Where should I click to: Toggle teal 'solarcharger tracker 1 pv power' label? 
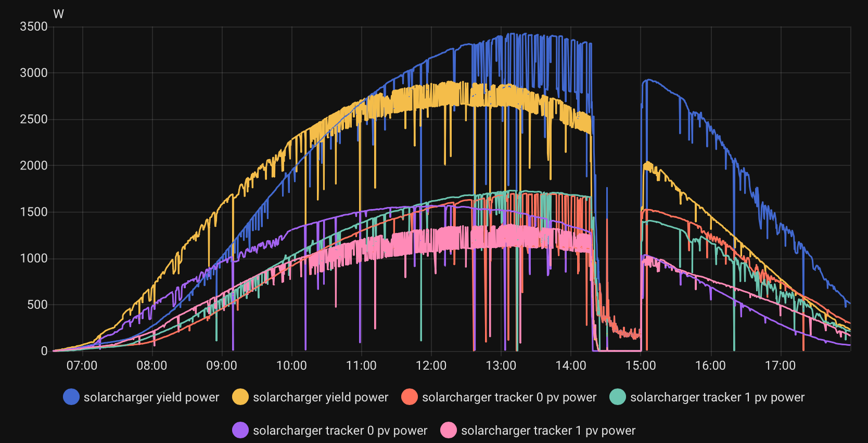point(718,397)
